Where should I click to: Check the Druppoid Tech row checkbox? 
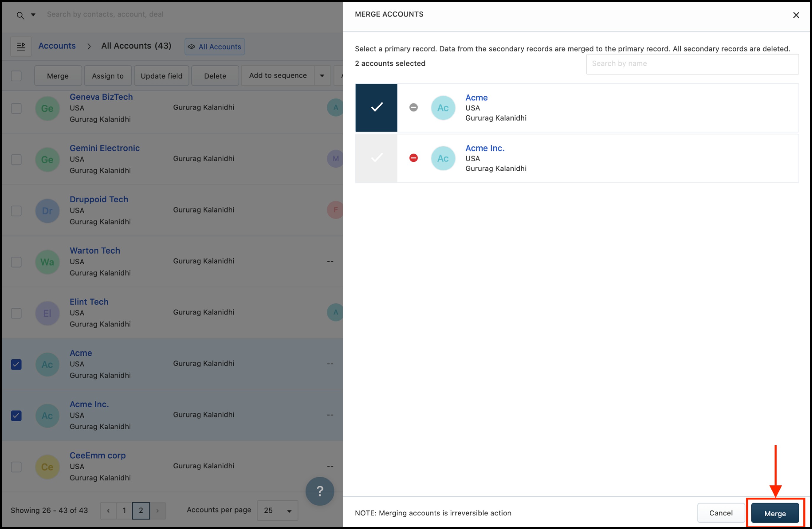(x=16, y=211)
